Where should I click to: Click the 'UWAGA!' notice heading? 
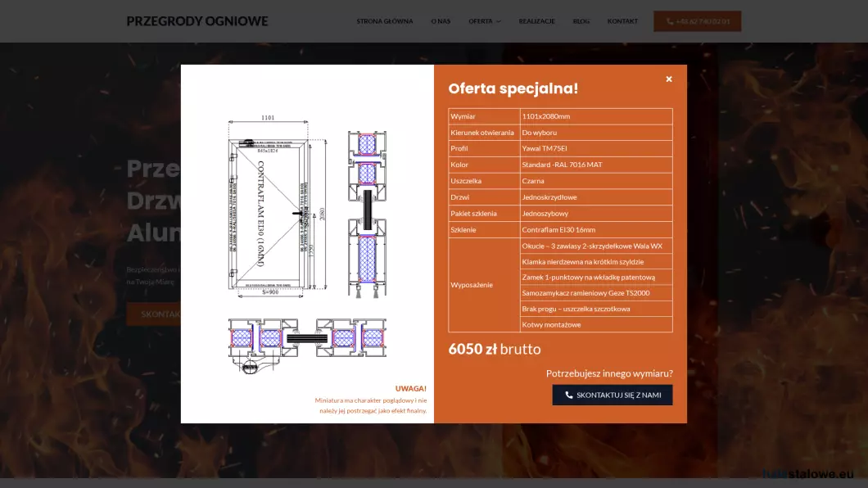(411, 388)
